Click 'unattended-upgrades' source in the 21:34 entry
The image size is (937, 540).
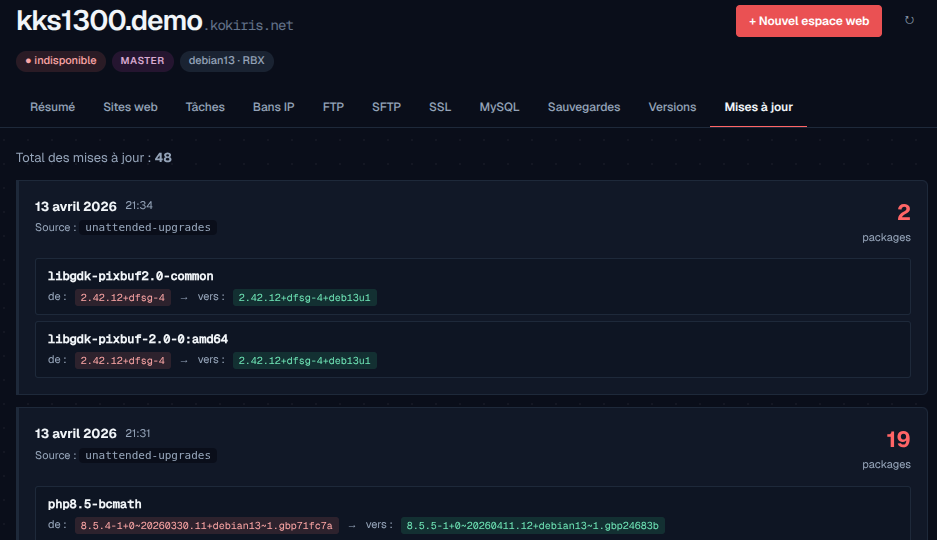tap(148, 228)
